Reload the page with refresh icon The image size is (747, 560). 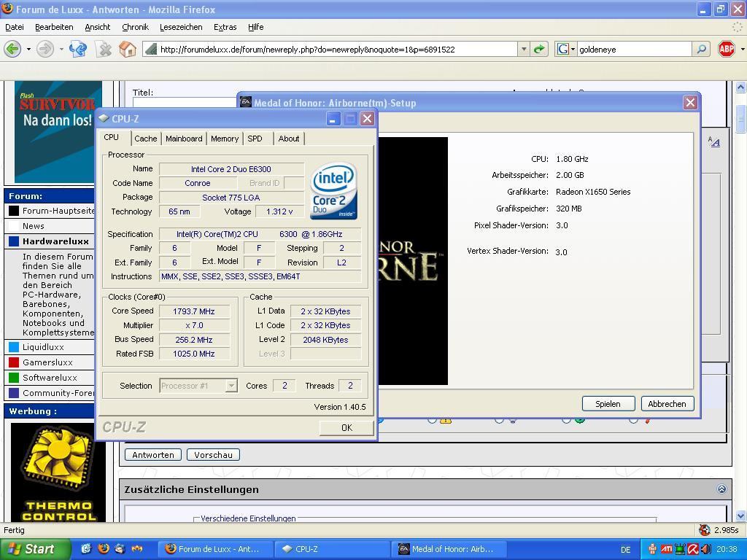[x=78, y=49]
